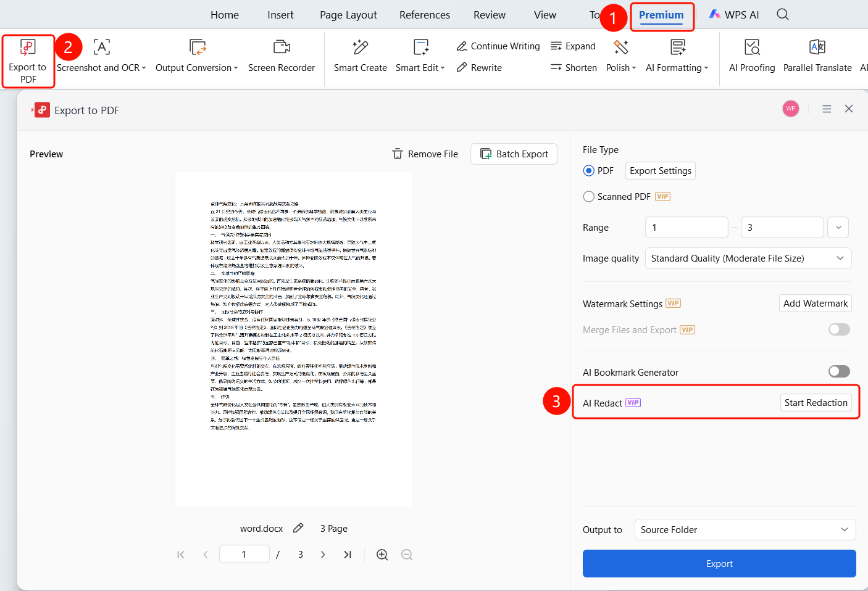Zoom in on the PDF preview
This screenshot has width=868, height=591.
pos(382,555)
